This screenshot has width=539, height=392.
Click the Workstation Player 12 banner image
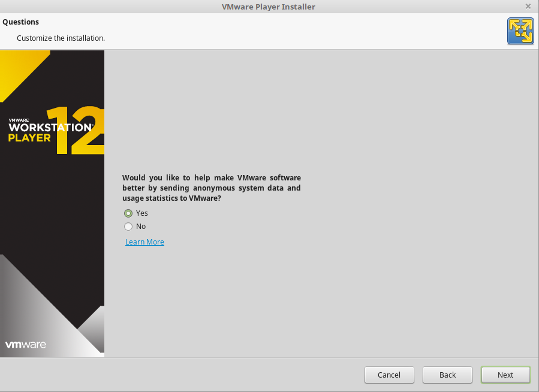[52, 204]
